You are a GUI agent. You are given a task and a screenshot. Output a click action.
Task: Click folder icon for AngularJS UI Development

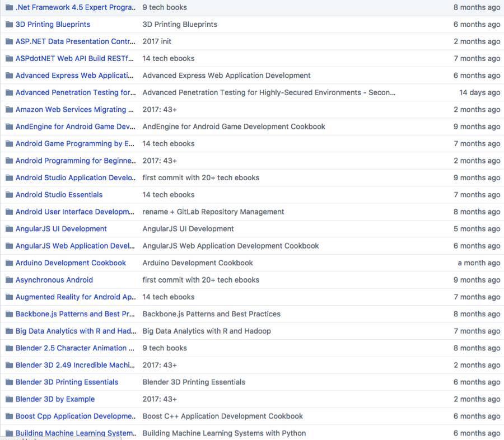(10, 229)
